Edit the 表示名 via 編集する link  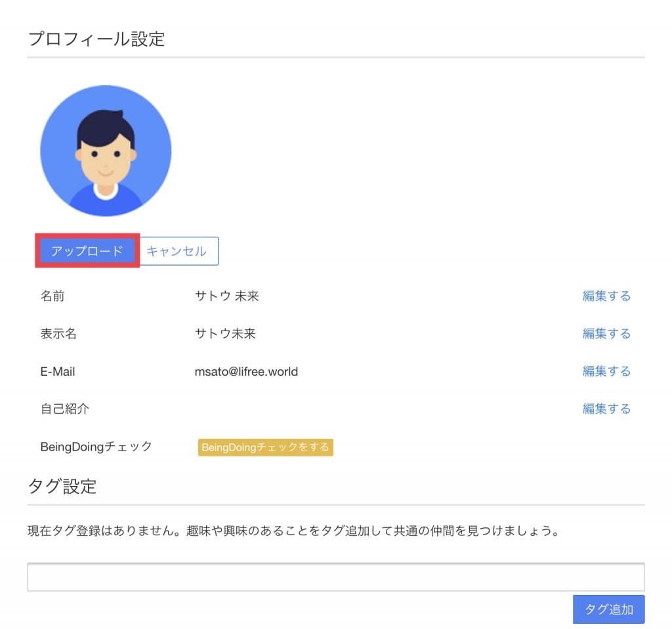(606, 333)
